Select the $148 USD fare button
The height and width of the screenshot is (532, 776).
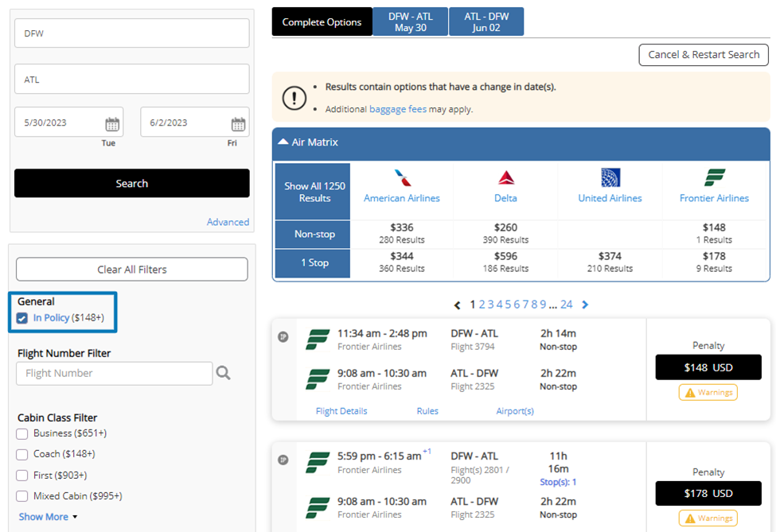pyautogui.click(x=708, y=367)
